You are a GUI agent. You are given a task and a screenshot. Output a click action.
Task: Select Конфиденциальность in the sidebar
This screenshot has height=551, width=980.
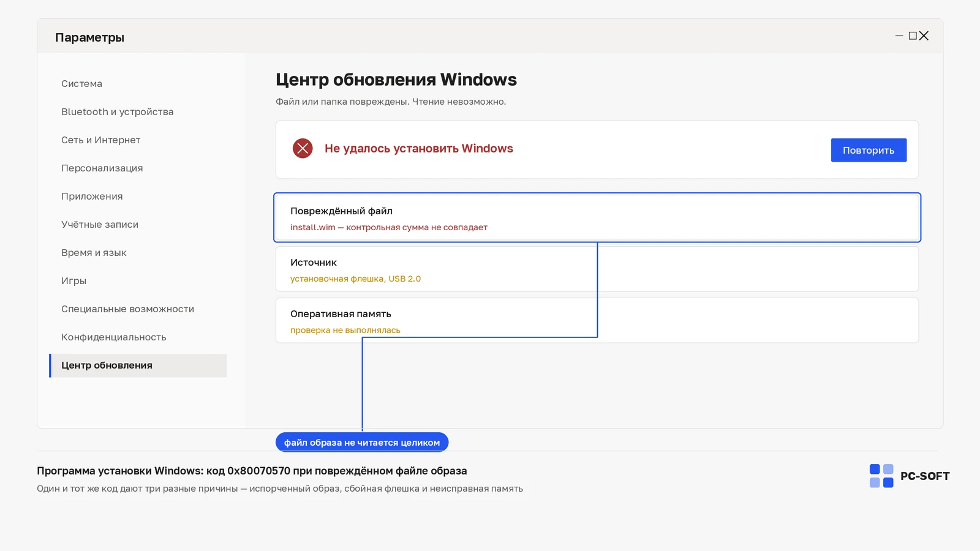click(x=113, y=337)
